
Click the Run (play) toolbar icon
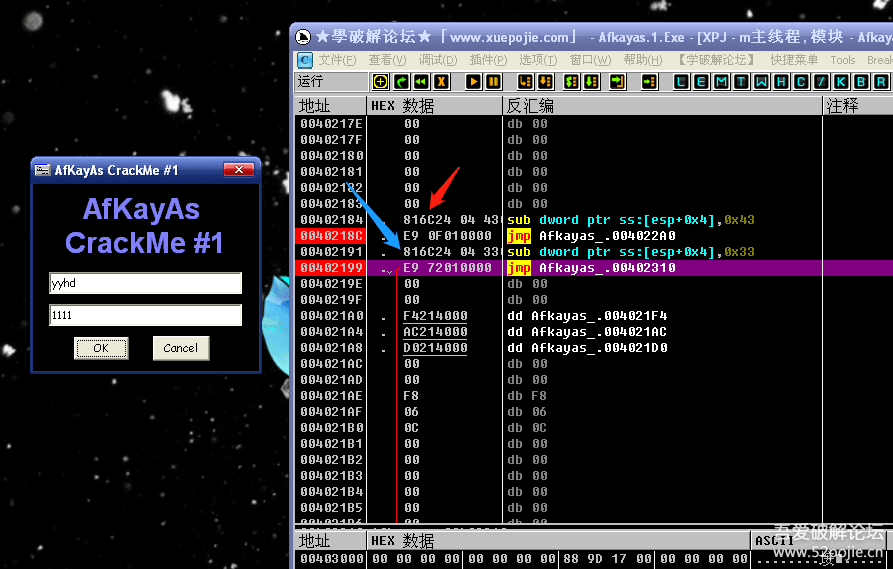click(472, 82)
